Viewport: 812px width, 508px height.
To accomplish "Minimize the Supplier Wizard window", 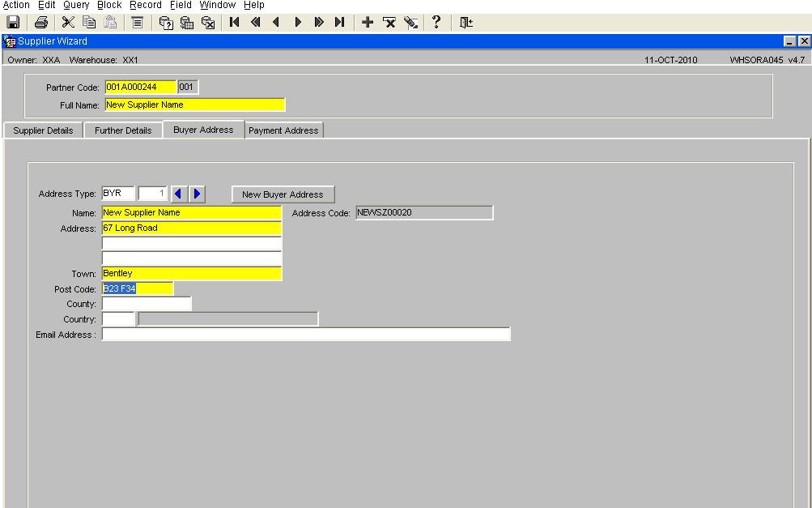I will 789,41.
